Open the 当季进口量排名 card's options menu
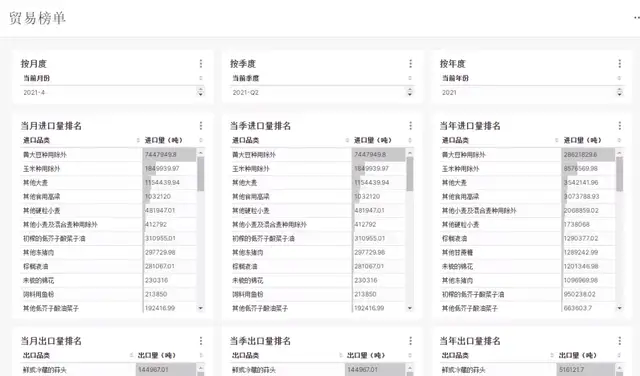Viewport: 640px width, 376px height. 410,126
